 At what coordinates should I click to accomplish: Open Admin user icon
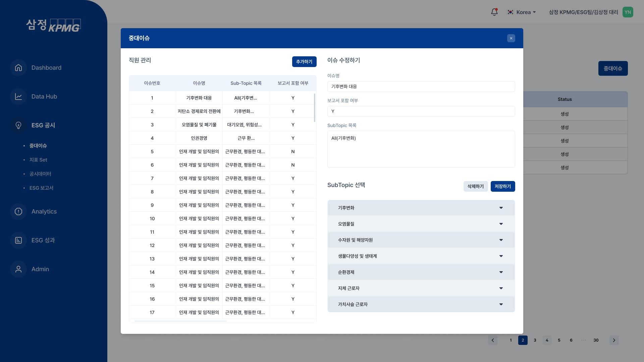coord(18,269)
